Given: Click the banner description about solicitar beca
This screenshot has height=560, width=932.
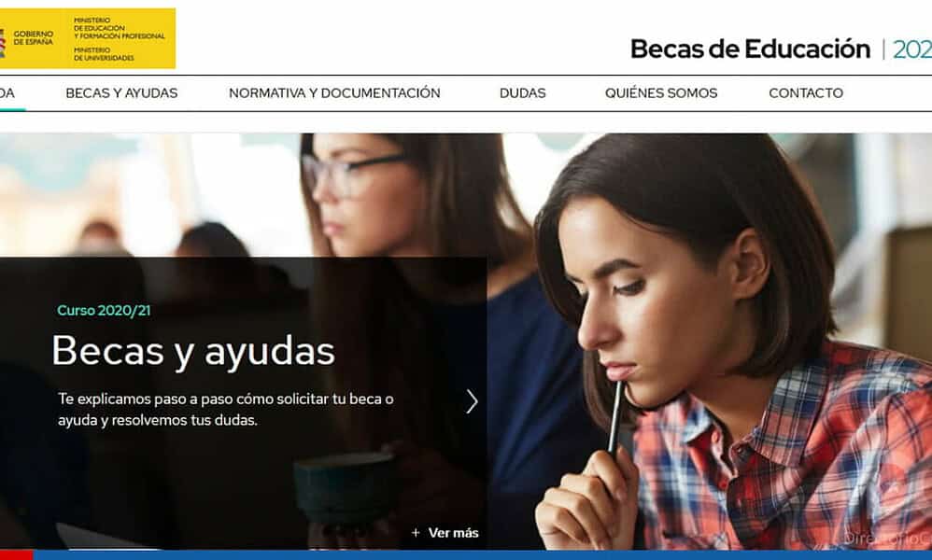Looking at the screenshot, I should [x=226, y=409].
